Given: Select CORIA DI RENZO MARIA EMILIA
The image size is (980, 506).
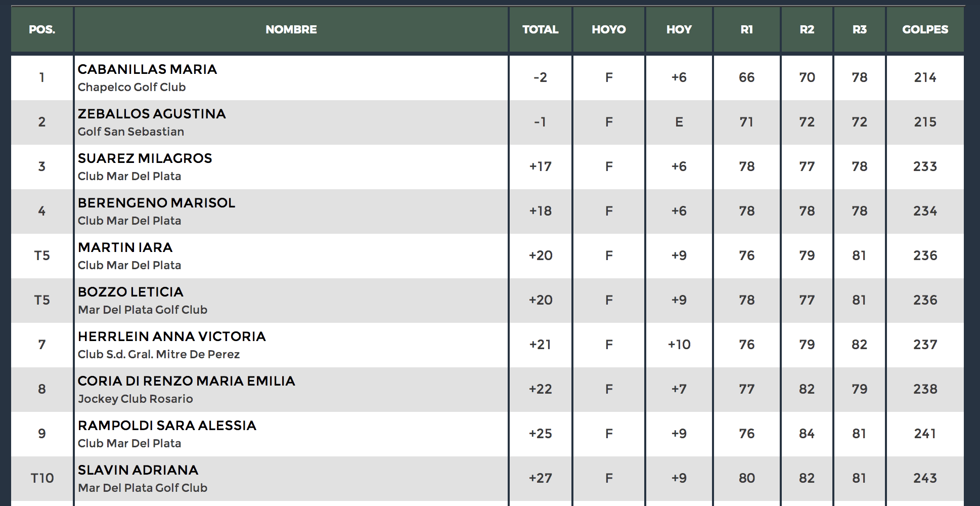Looking at the screenshot, I should coord(186,381).
